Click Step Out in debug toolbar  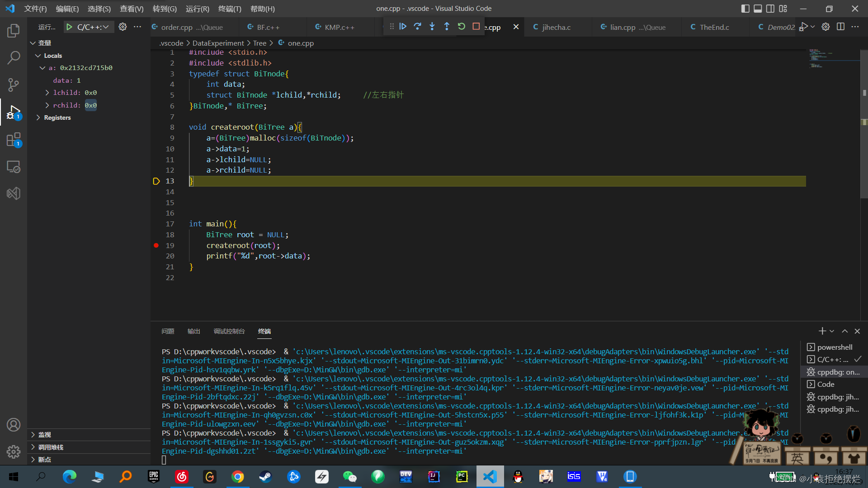pos(447,27)
